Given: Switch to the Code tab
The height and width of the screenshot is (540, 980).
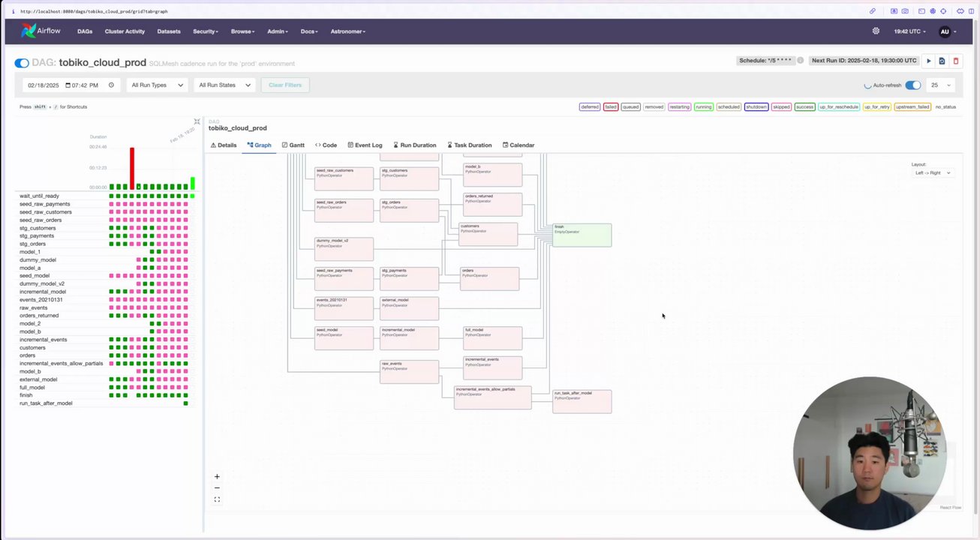Looking at the screenshot, I should click(x=326, y=145).
